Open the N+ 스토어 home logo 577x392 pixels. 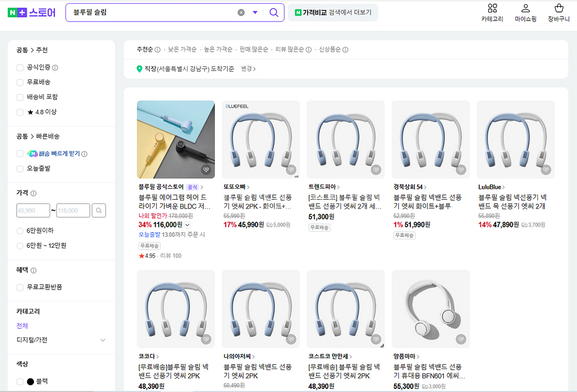point(32,13)
